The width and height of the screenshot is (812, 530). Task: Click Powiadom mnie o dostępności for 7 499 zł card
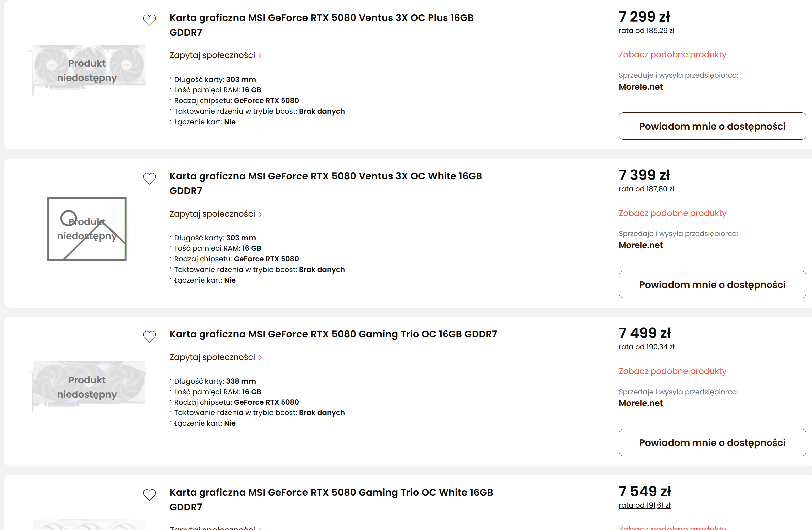click(712, 443)
